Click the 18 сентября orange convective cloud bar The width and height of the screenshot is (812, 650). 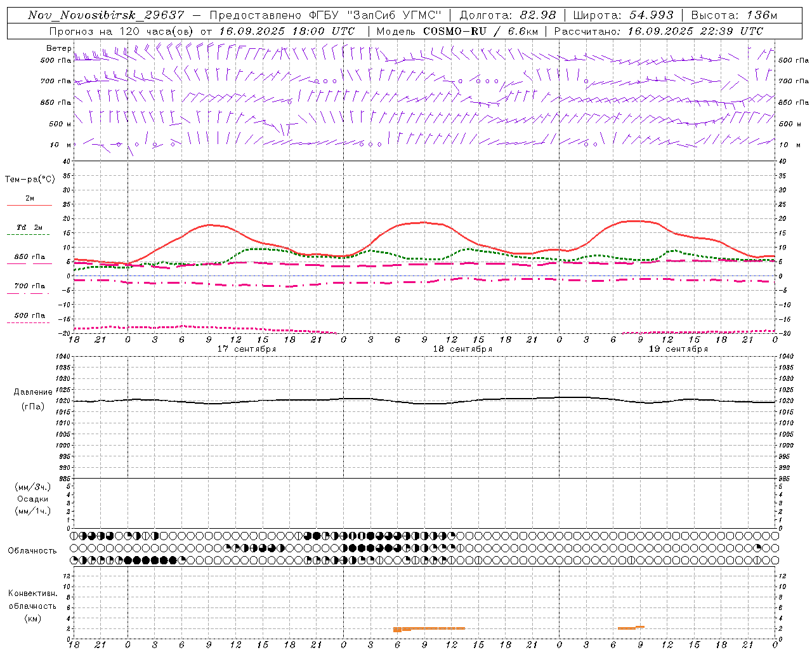point(429,628)
